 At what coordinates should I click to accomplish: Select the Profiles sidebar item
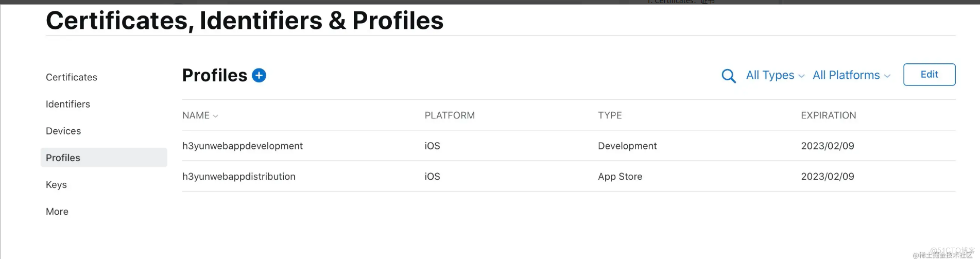tap(104, 158)
